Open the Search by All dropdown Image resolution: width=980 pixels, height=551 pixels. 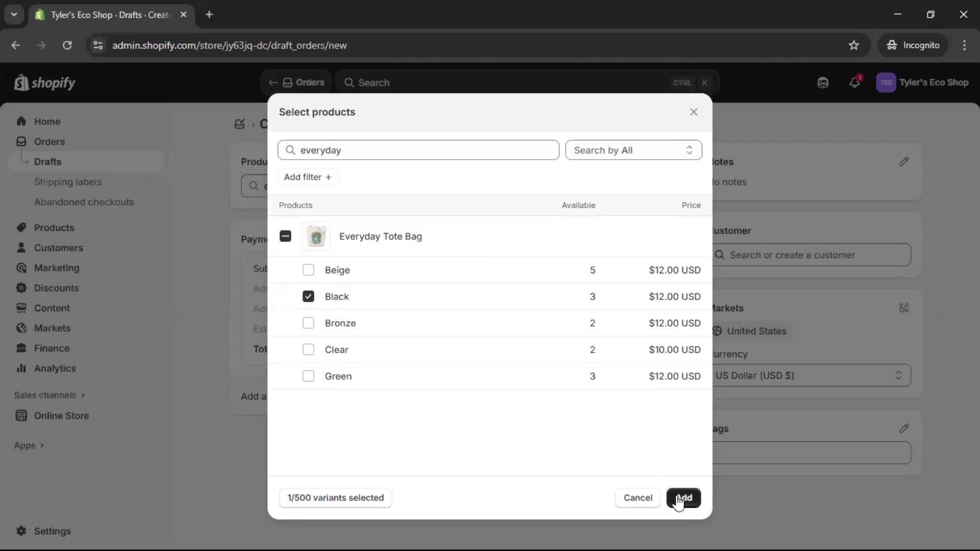pyautogui.click(x=633, y=150)
